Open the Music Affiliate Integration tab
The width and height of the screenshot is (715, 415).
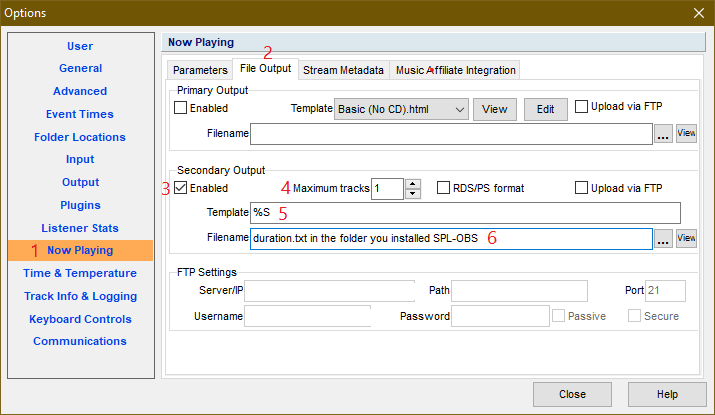455,70
